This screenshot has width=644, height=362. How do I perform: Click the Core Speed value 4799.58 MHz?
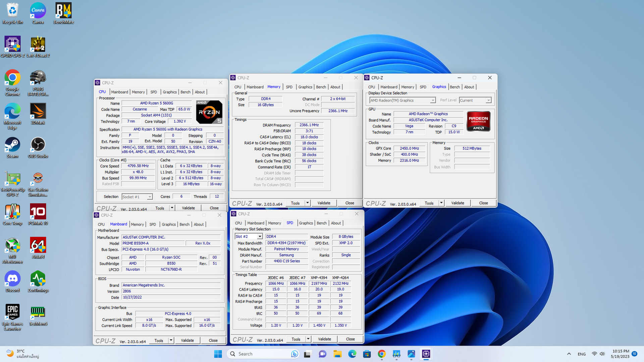[138, 166]
